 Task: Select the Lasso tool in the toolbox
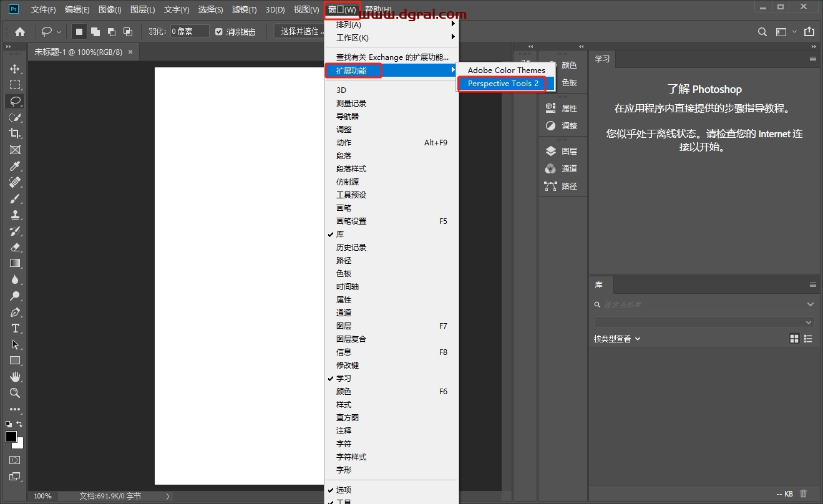click(15, 101)
